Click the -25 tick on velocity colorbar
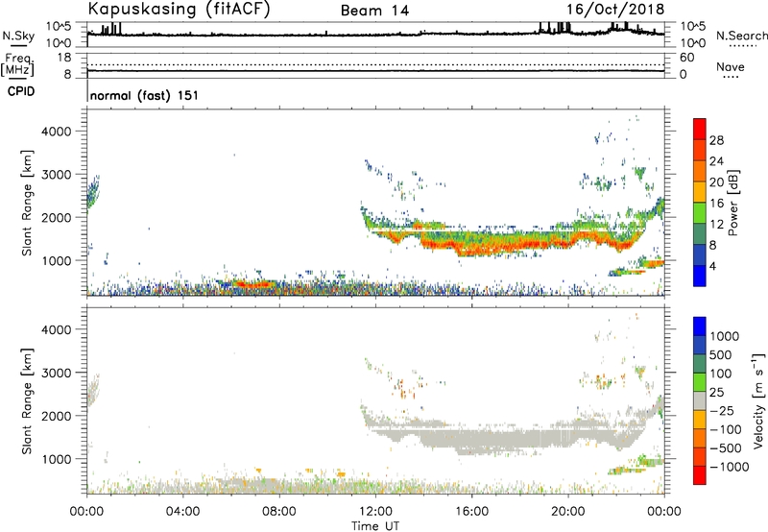768x532 pixels. (722, 410)
